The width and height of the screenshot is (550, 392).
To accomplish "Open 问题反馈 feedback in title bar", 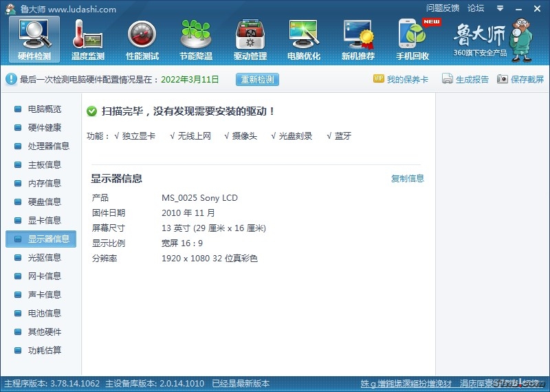I will click(443, 8).
